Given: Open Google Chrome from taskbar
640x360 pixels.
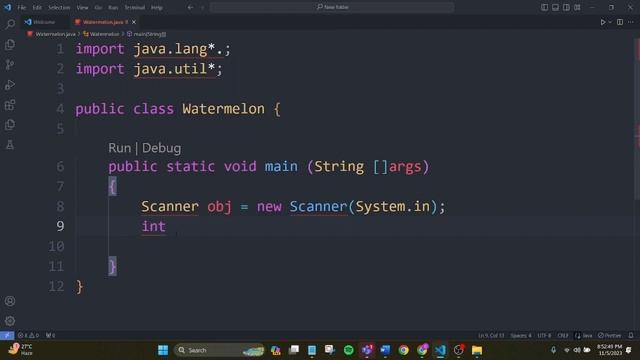Looking at the screenshot, I should click(403, 350).
